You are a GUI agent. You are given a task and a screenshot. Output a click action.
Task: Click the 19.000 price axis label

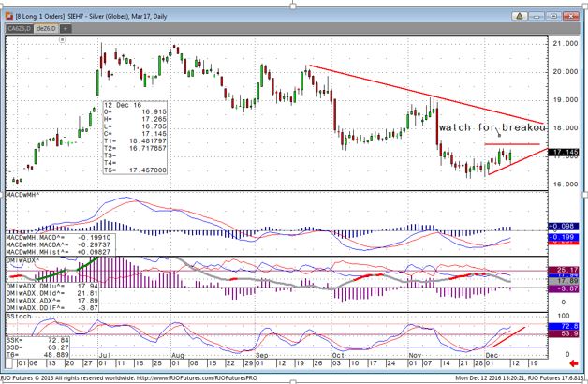(566, 100)
